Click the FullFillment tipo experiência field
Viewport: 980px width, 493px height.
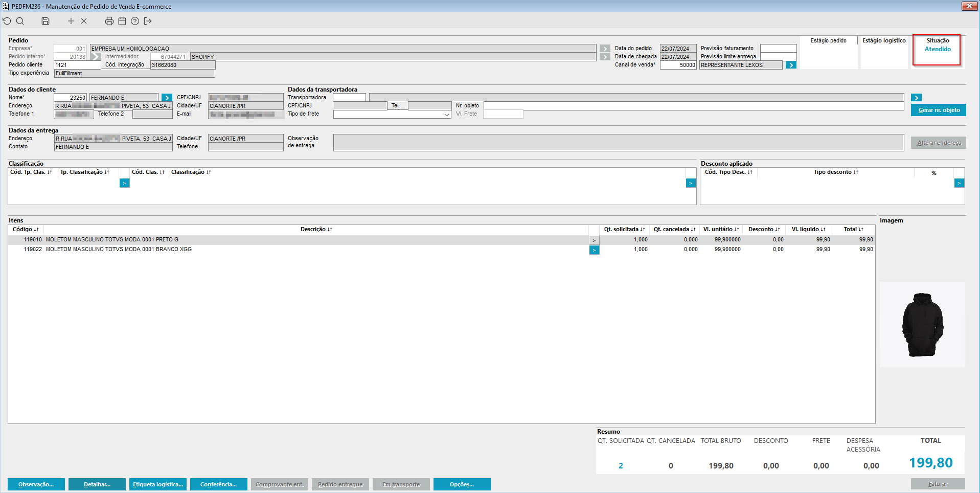point(134,73)
